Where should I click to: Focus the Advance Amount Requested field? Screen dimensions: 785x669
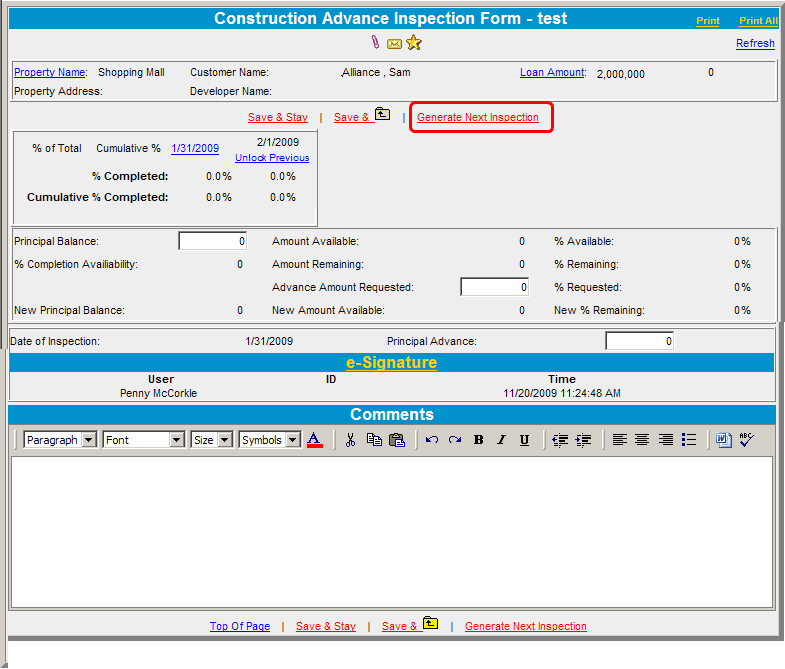click(x=495, y=287)
